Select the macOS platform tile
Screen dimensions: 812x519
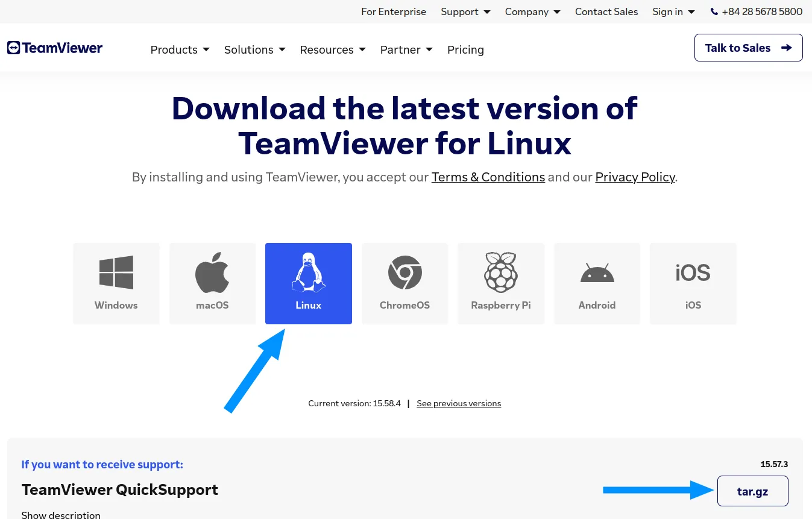(212, 283)
